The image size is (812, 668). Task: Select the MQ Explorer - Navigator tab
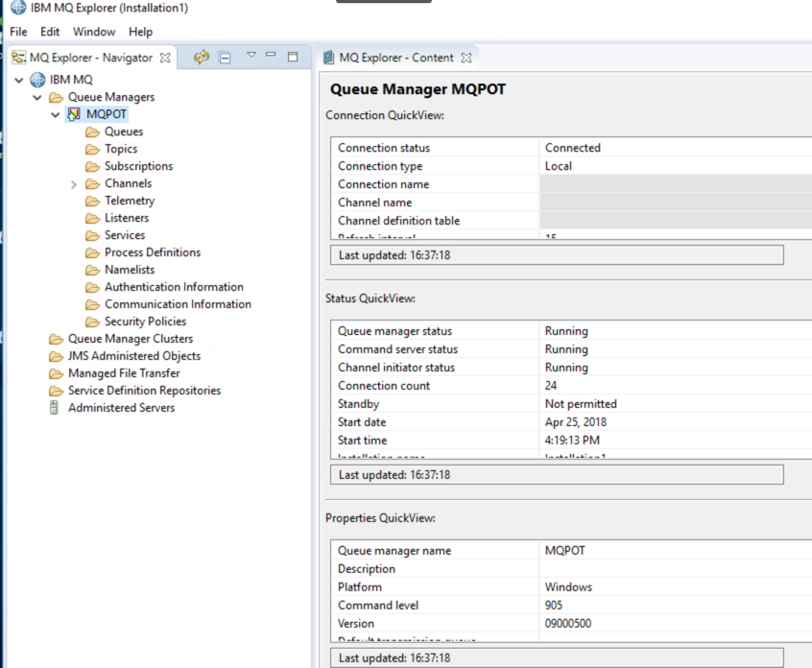91,58
